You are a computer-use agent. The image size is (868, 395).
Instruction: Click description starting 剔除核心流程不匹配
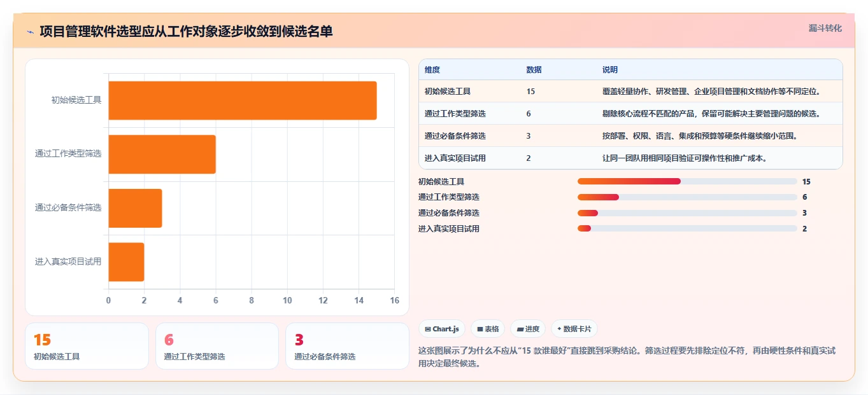point(711,114)
